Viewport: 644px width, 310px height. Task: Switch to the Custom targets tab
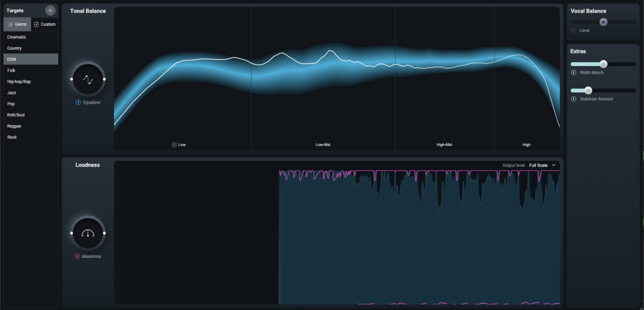click(44, 25)
